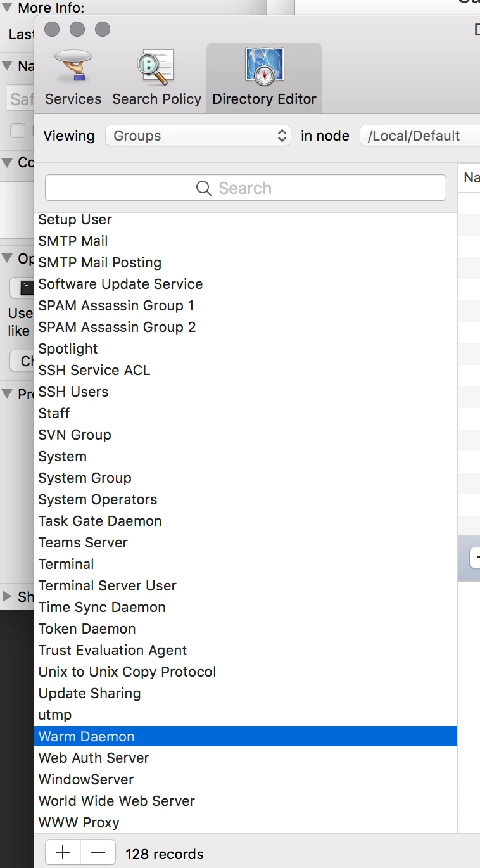Select SPAM Assassin Group 1
Viewport: 480px width, 868px height.
[x=246, y=305]
